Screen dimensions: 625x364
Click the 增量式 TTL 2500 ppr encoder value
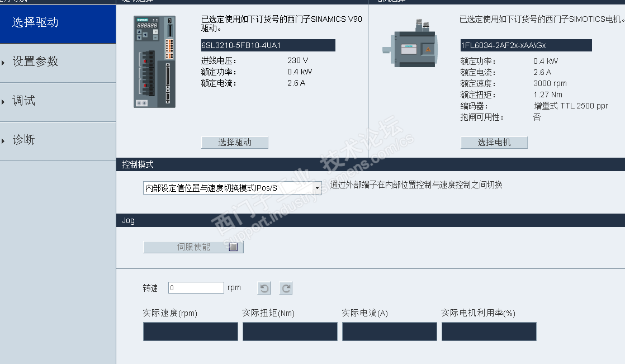[571, 106]
